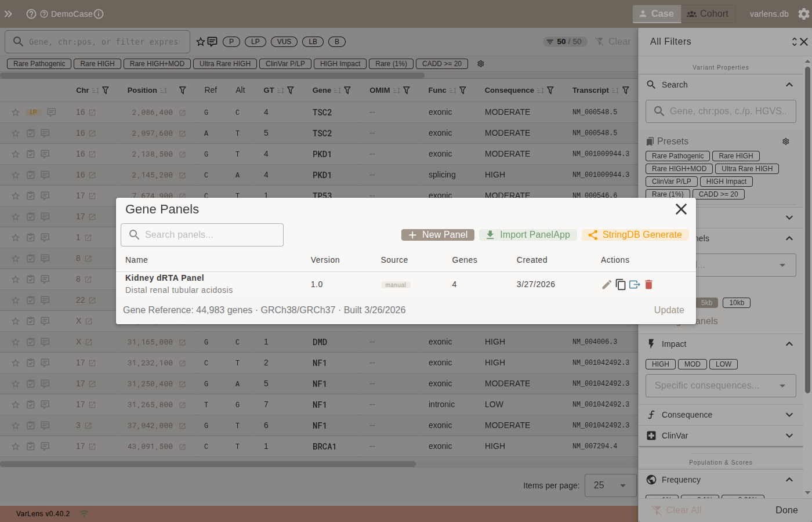The height and width of the screenshot is (522, 812).
Task: Create a New Panel
Action: click(x=438, y=234)
